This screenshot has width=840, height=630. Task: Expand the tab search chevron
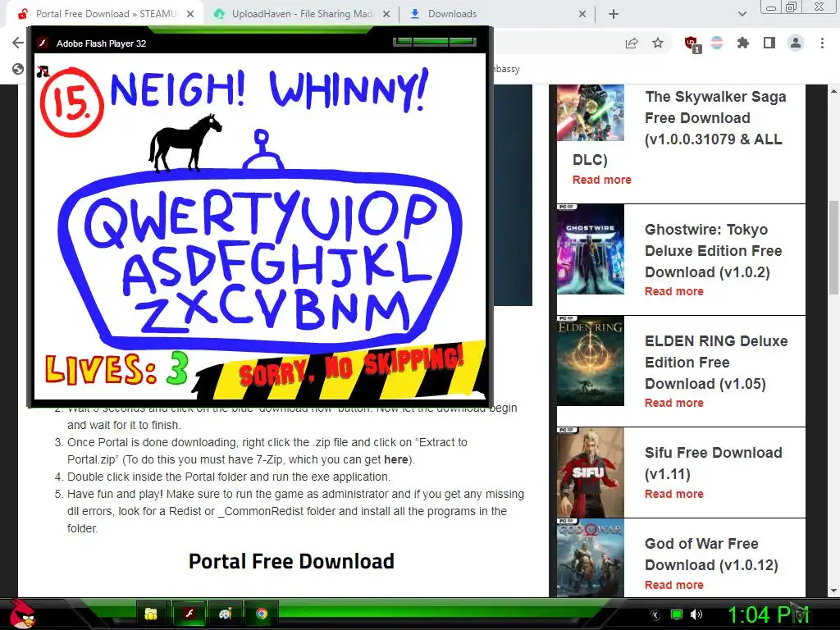pyautogui.click(x=742, y=14)
